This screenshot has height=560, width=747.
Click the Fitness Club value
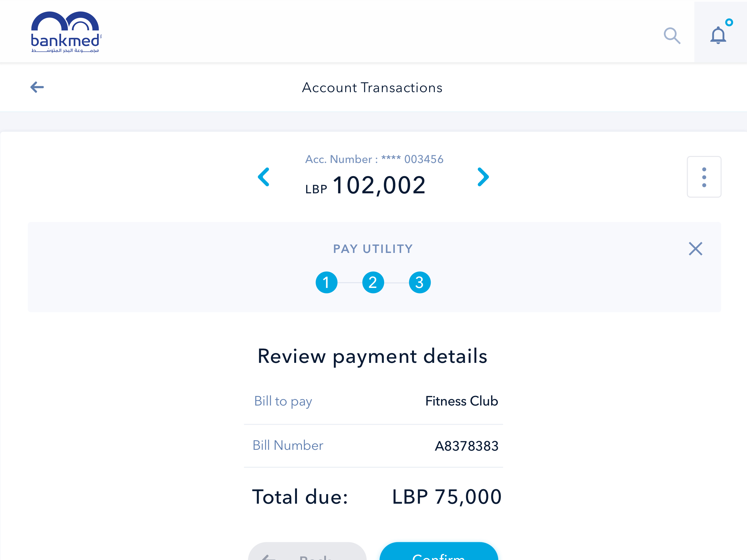462,401
